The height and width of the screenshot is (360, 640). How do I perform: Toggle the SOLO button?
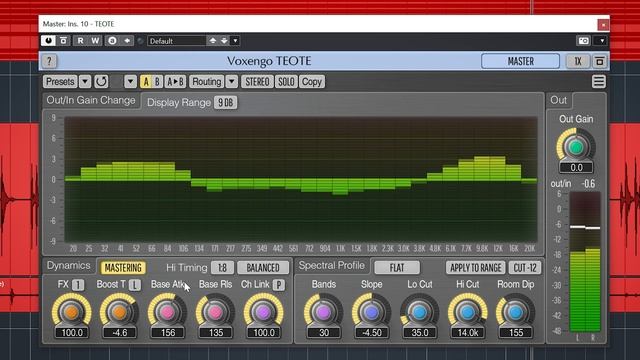(x=286, y=82)
